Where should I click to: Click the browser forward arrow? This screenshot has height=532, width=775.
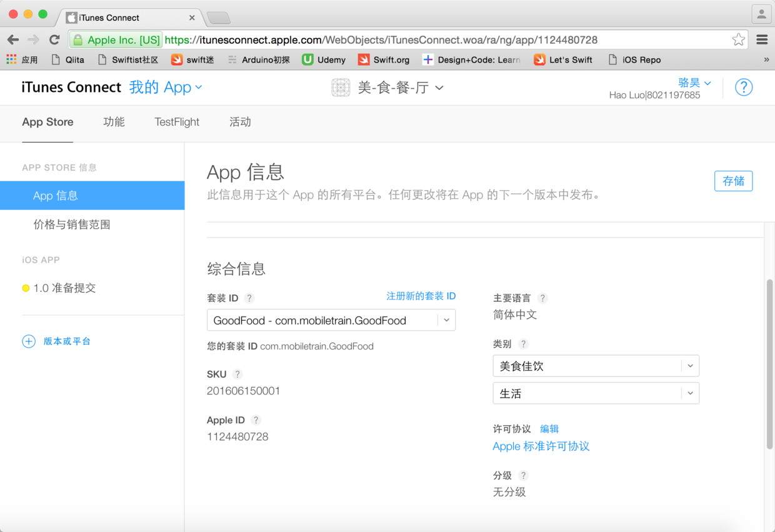click(x=34, y=40)
